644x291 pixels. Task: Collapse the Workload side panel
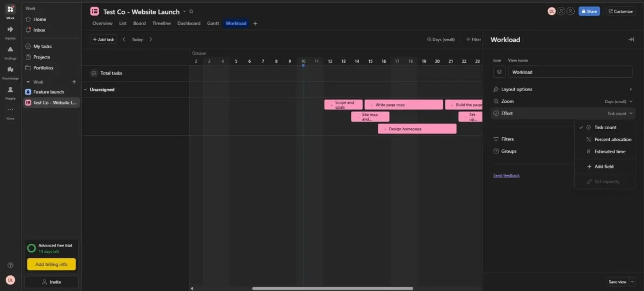click(631, 40)
